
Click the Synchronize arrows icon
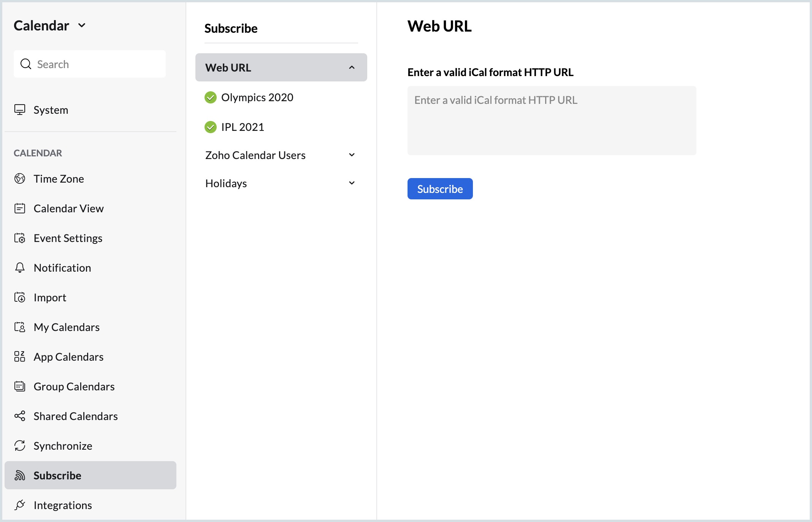(20, 446)
